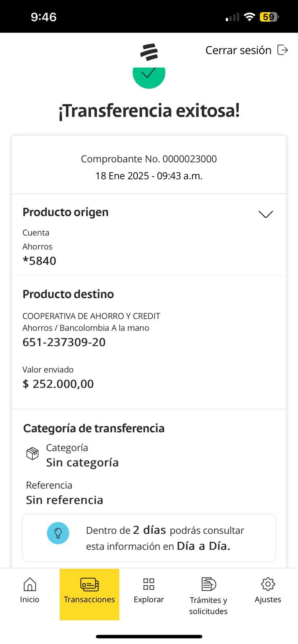Tap the Inicio house icon
298x644 pixels.
point(30,584)
